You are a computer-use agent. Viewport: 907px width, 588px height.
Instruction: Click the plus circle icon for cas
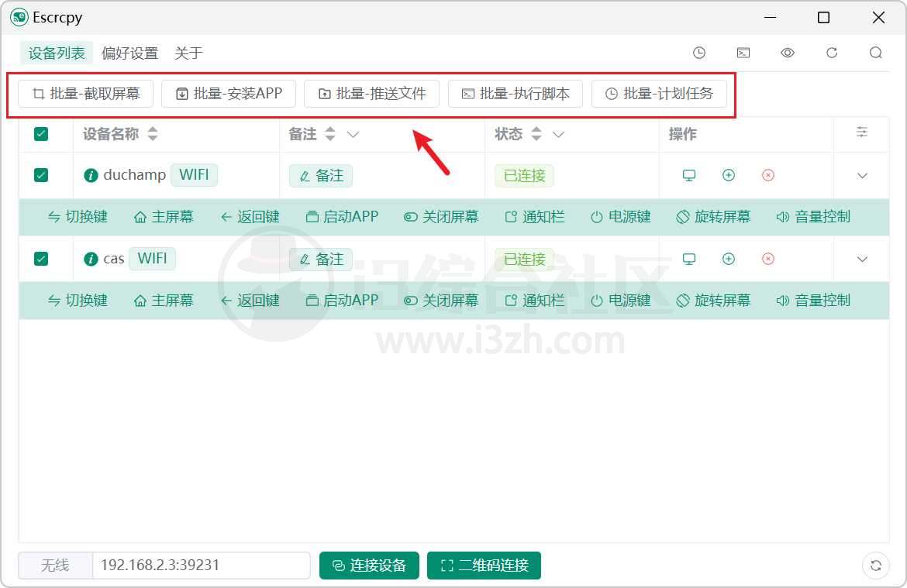[x=729, y=259]
